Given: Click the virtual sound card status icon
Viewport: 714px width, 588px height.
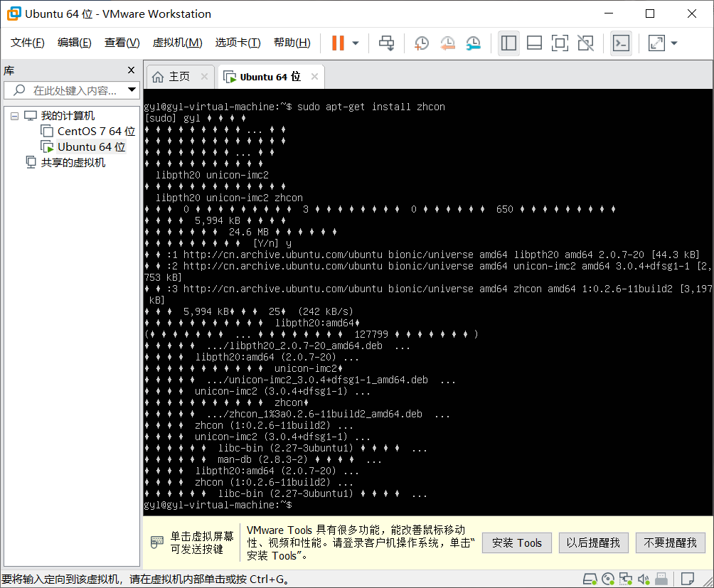Looking at the screenshot, I should click(644, 579).
